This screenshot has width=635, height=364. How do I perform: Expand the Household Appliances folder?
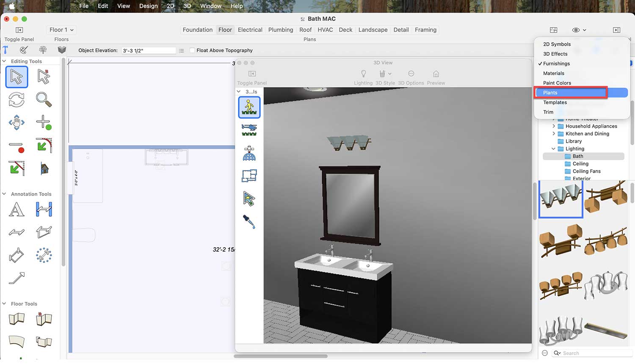click(x=553, y=126)
